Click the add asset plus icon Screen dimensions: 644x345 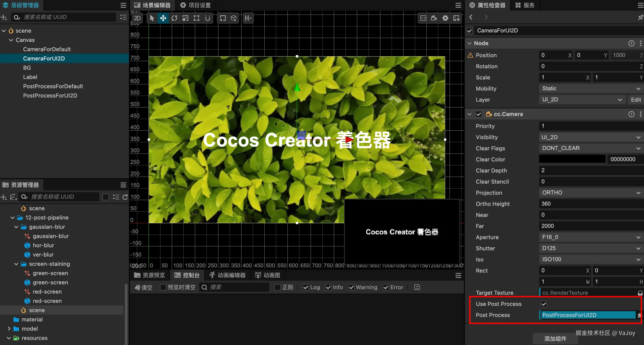coord(3,197)
